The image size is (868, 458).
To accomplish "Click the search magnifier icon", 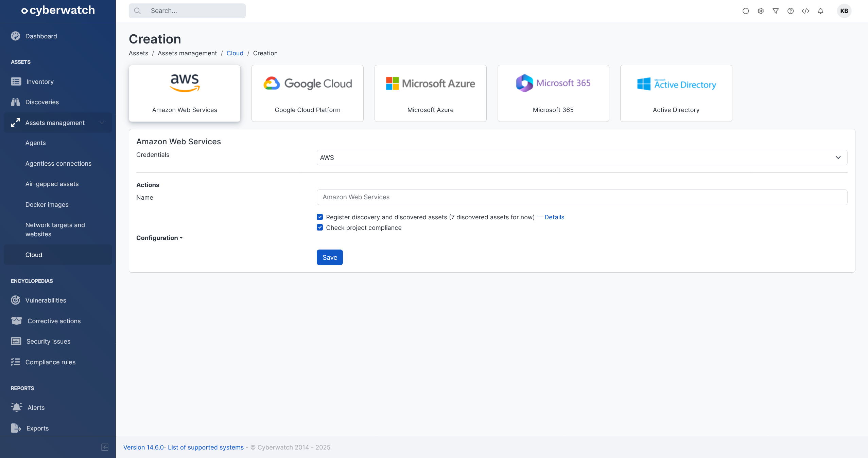I will click(x=137, y=11).
